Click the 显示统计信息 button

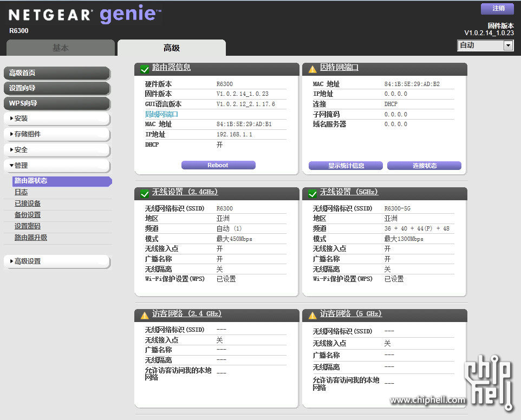[x=346, y=165]
